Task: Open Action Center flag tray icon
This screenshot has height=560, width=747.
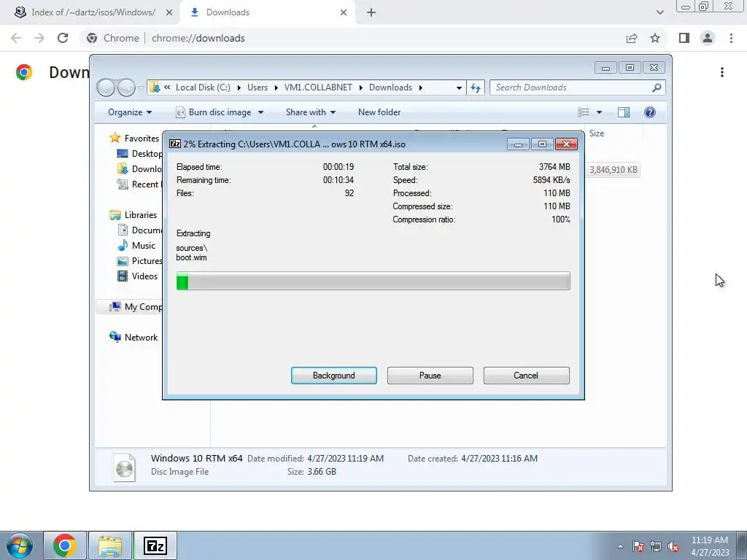Action: tap(638, 547)
